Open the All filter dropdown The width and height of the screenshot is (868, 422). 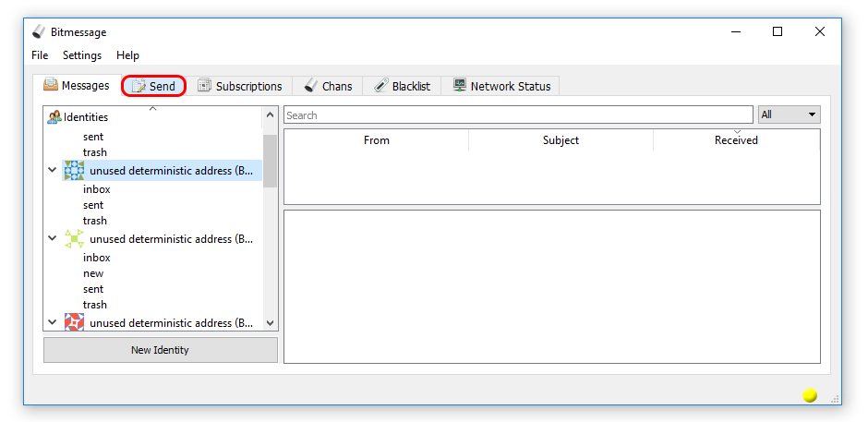coord(789,115)
